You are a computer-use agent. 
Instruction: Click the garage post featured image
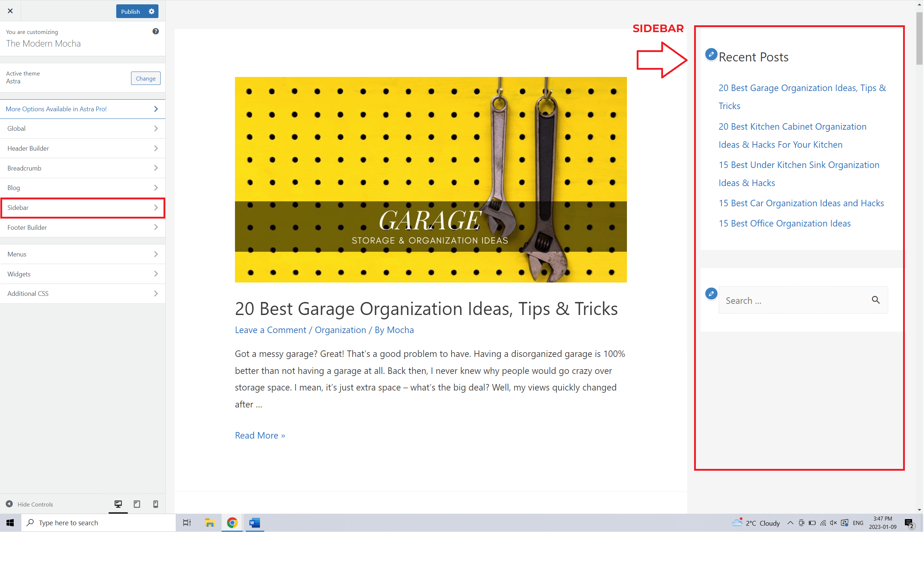431,180
